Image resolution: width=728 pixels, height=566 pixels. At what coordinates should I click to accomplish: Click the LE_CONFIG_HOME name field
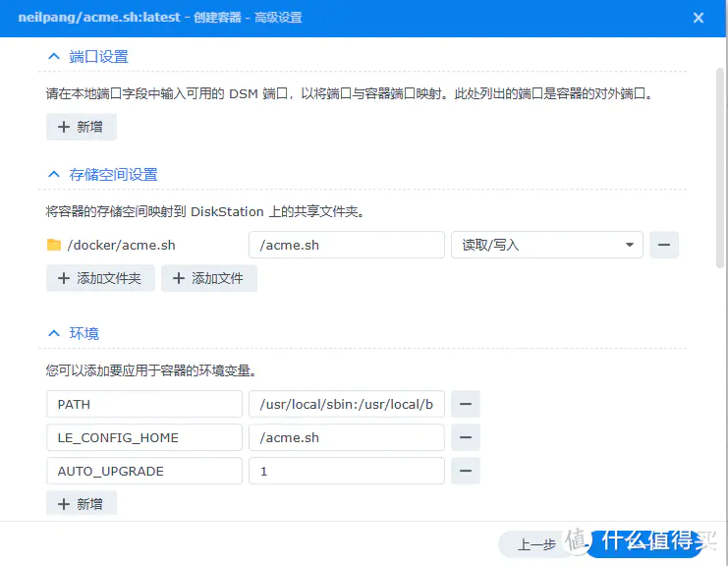(x=144, y=437)
